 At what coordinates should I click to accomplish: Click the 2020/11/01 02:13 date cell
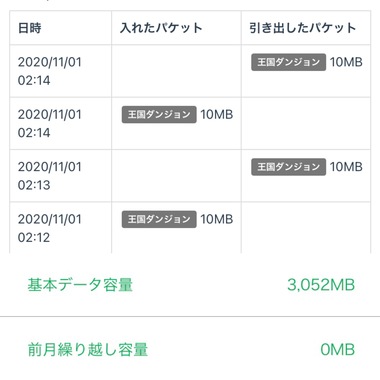pyautogui.click(x=61, y=176)
